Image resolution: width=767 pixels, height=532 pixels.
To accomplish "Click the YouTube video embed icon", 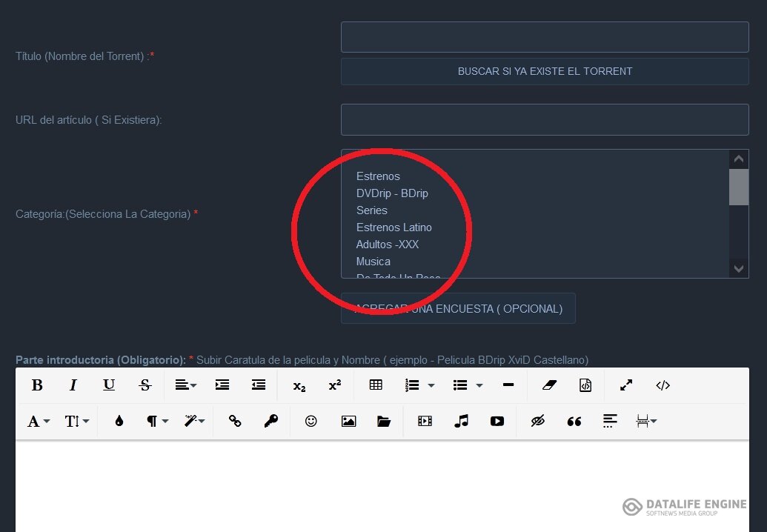I will [x=497, y=421].
